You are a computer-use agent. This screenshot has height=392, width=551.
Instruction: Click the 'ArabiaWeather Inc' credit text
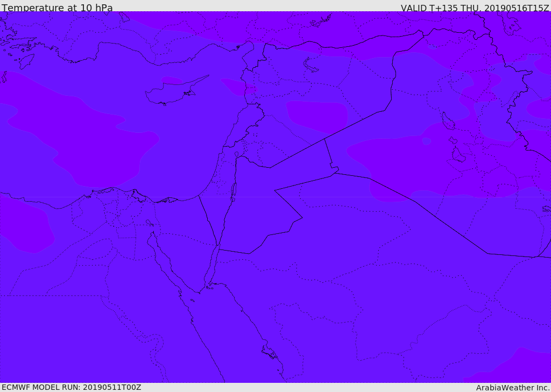[x=513, y=388]
